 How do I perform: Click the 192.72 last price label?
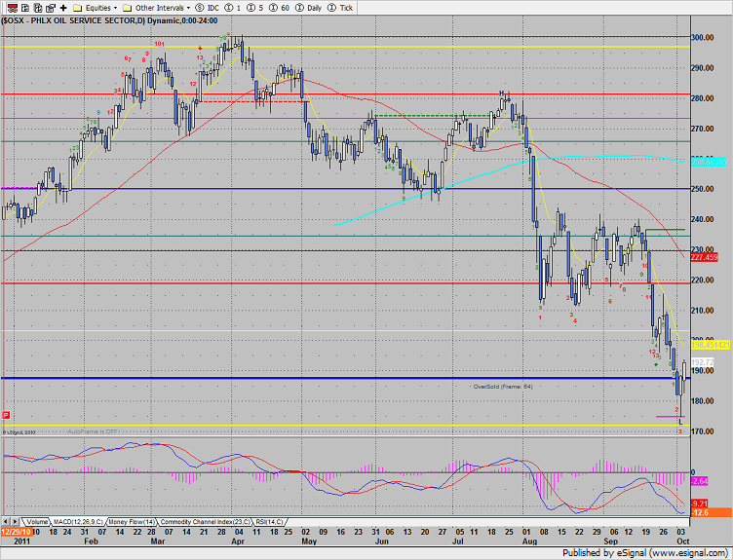(703, 362)
